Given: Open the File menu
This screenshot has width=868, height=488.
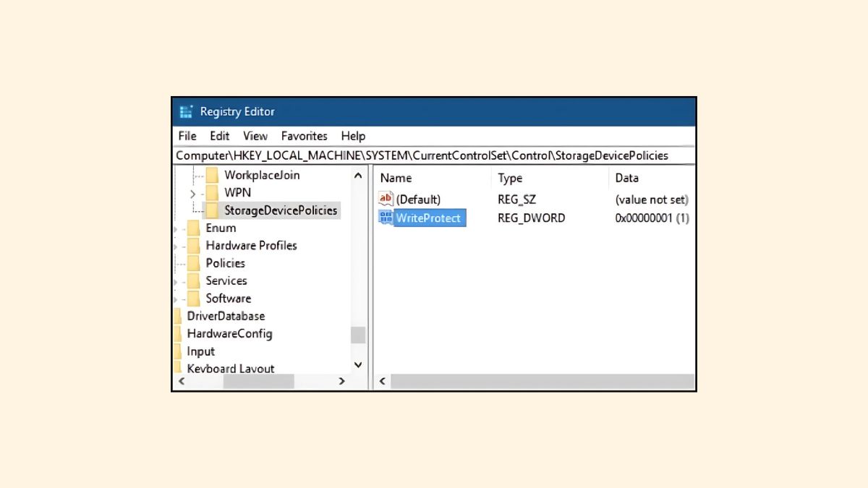Looking at the screenshot, I should tap(187, 136).
